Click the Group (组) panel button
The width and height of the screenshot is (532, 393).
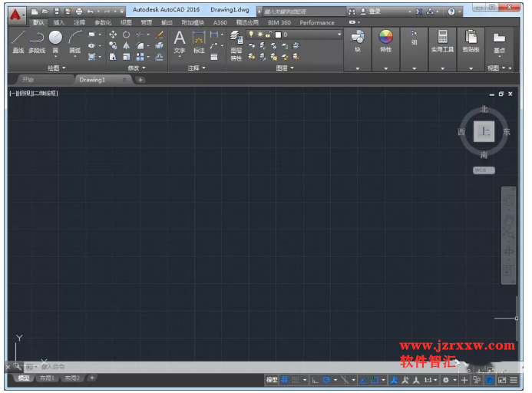coord(415,38)
